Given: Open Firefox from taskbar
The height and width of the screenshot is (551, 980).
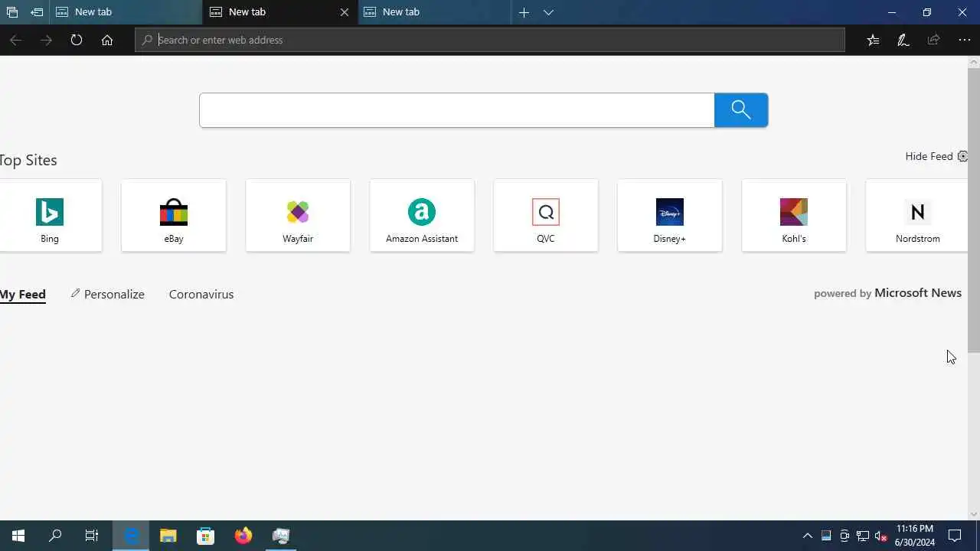Looking at the screenshot, I should pyautogui.click(x=243, y=536).
